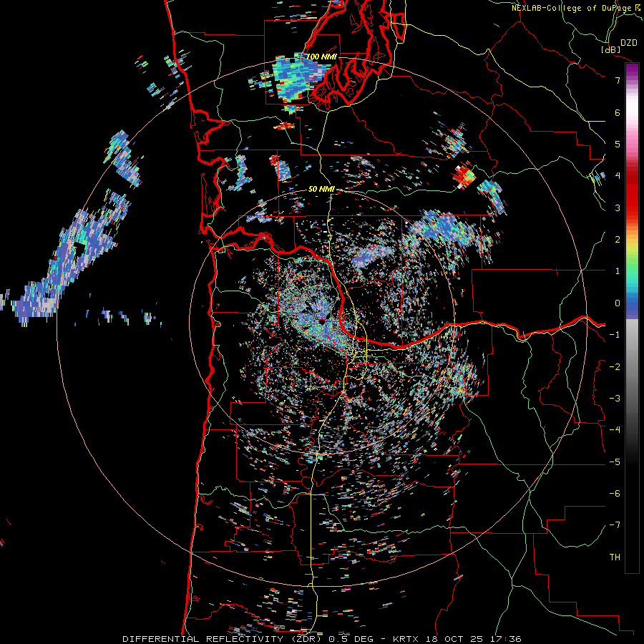Screen dimensions: 644x644
Task: Click the large cyan echo near 100 NMI label
Action: 296,78
